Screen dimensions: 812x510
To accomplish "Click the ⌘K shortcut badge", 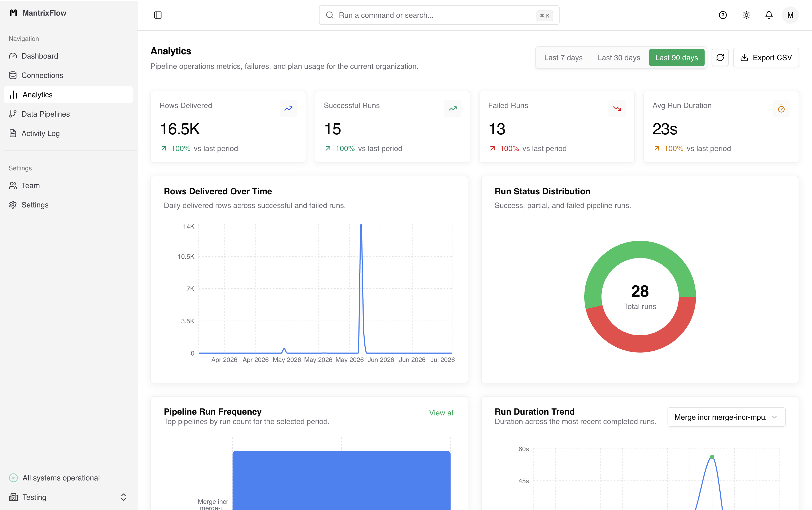I will (545, 16).
